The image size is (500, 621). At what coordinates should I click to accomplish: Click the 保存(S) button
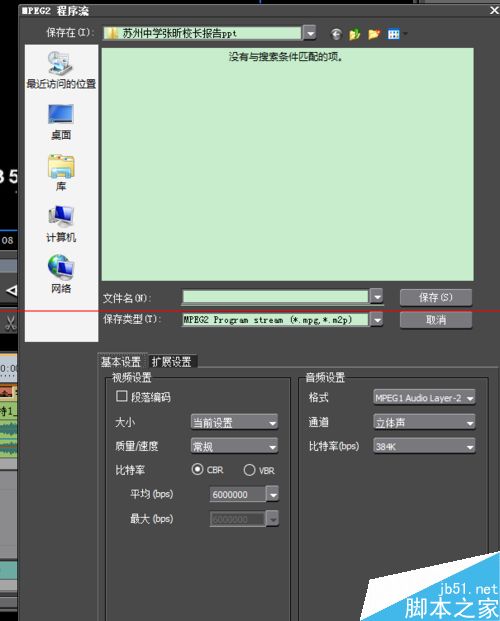point(436,297)
